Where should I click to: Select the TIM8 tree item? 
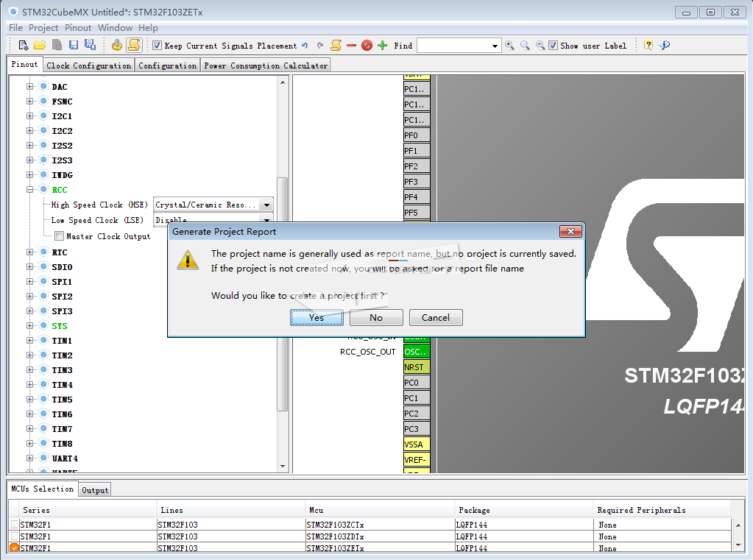tap(62, 443)
